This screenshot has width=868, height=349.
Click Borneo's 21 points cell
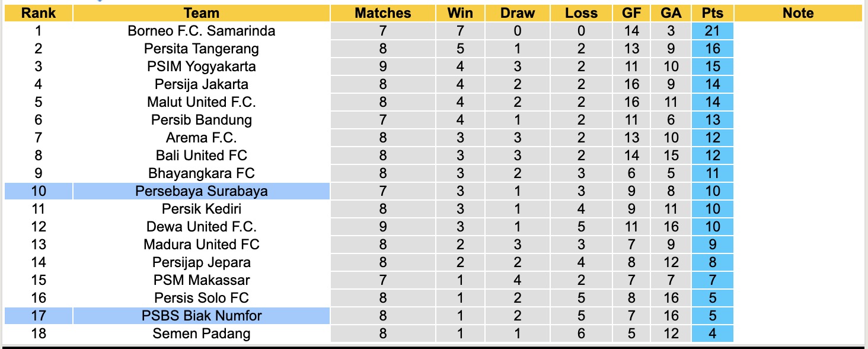(x=712, y=31)
